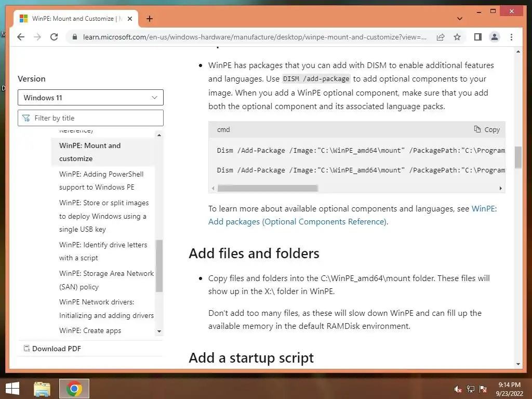Image resolution: width=532 pixels, height=399 pixels.
Task: Open WinPE: Create apps article
Action: point(90,330)
